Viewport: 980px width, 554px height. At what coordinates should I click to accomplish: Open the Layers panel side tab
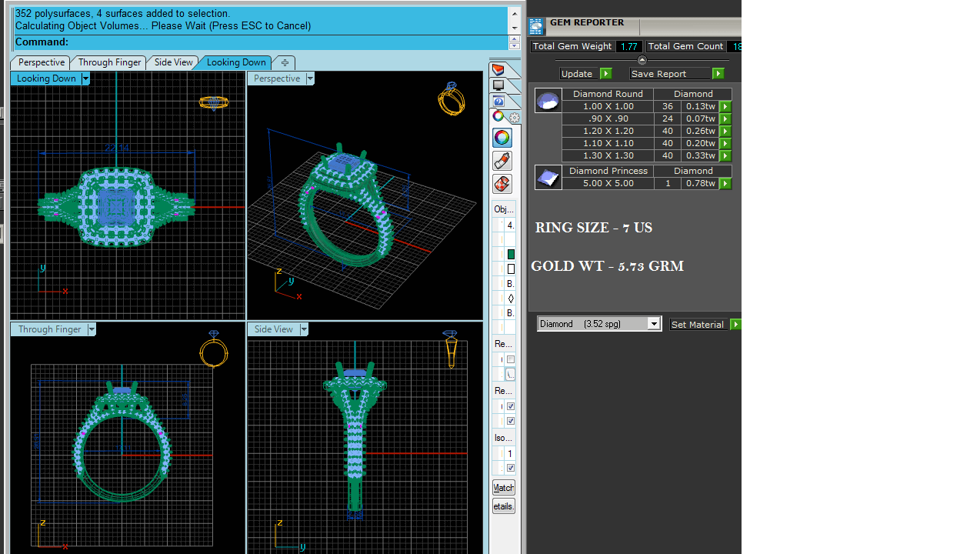pyautogui.click(x=498, y=70)
